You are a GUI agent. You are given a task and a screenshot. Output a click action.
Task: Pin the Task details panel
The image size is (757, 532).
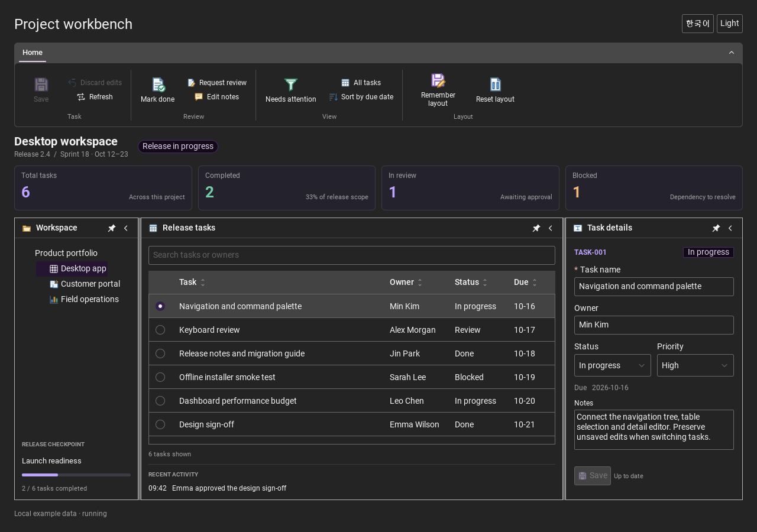point(716,228)
